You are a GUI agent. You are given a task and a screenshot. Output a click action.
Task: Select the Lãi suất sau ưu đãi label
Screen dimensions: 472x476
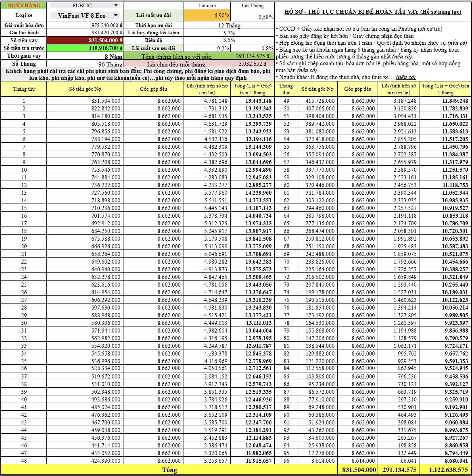pos(153,48)
